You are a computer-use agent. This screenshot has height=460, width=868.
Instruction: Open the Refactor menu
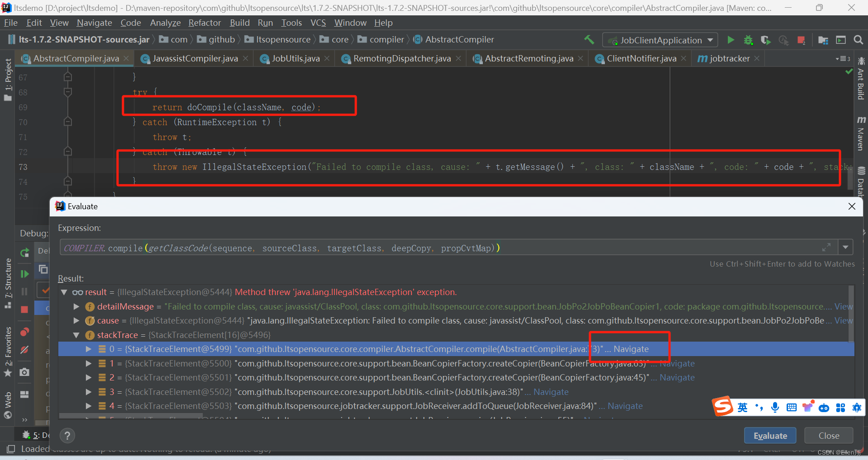205,23
